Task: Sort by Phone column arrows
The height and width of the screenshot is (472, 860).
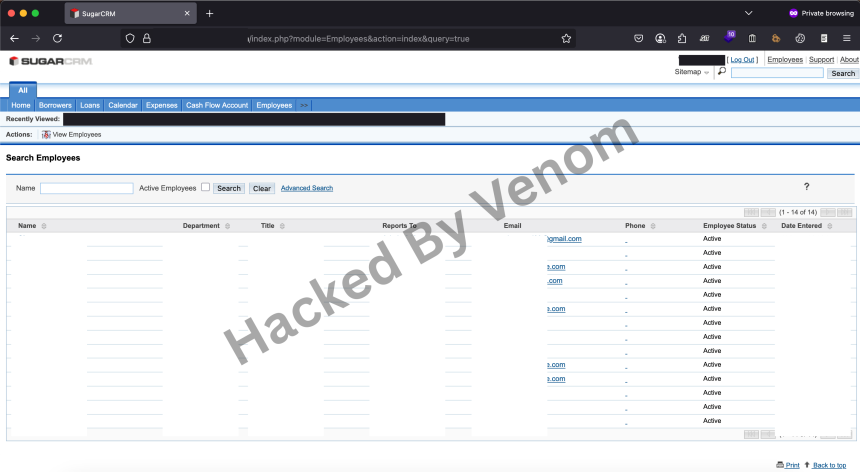Action: (653, 226)
